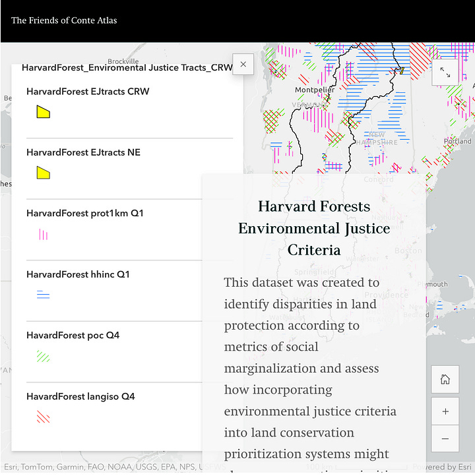Click blue horizontal hatch symbol for hhinc Q1
Viewport: 475px width, 476px height.
click(43, 295)
